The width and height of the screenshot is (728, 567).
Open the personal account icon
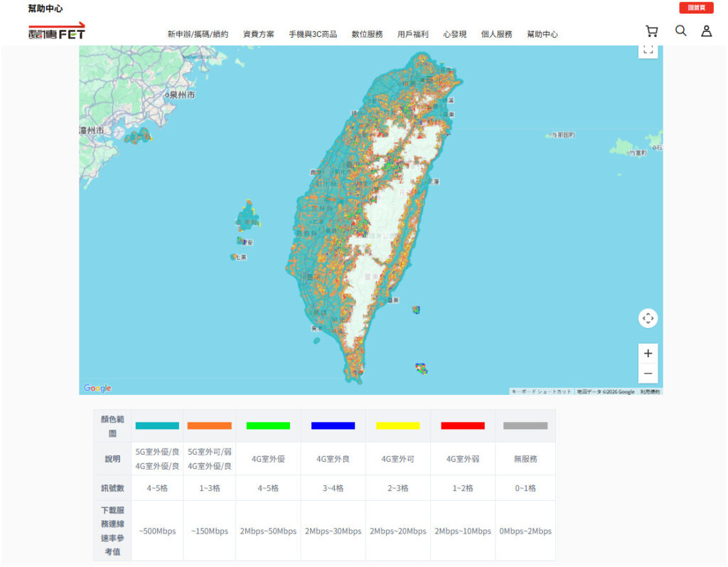pyautogui.click(x=706, y=31)
